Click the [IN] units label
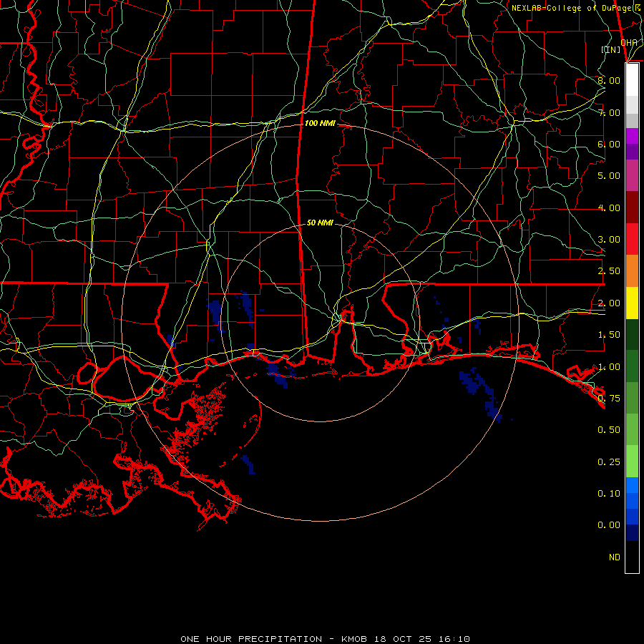Screen dimensions: 644x644 point(611,49)
